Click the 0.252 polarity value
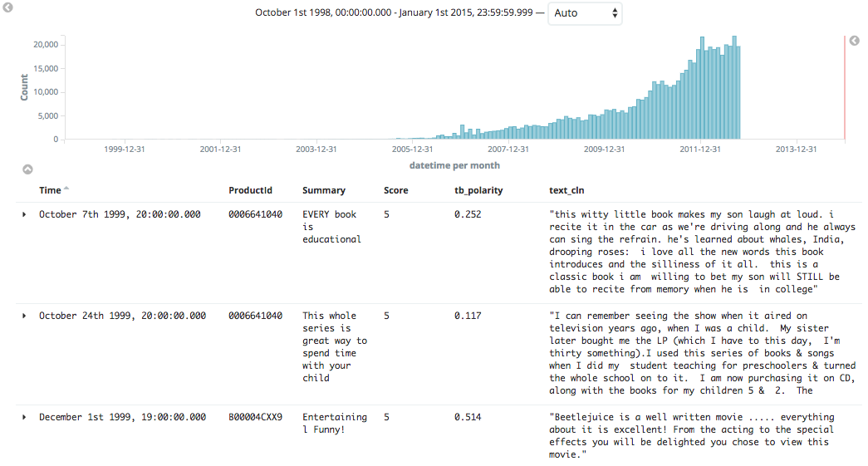 tap(468, 214)
